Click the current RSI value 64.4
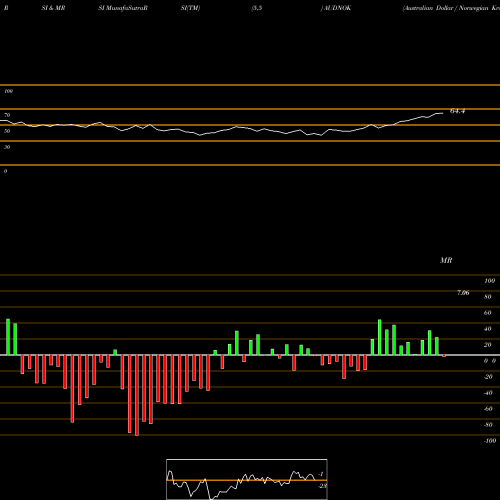 pyautogui.click(x=457, y=111)
